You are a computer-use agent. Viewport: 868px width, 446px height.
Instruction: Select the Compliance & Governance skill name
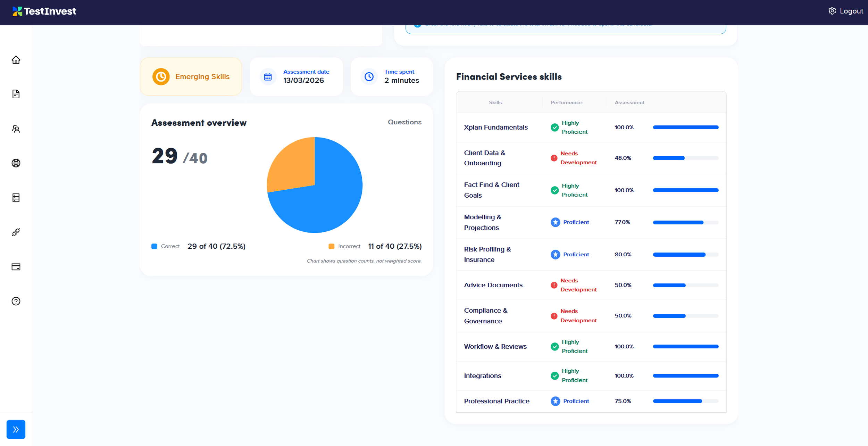pos(486,316)
